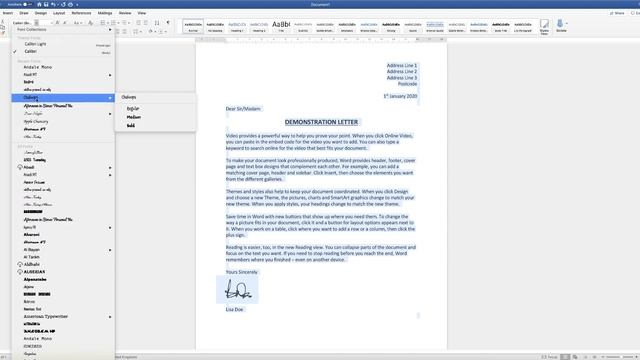Click the Share button
The height and width of the screenshot is (360, 640).
point(617,13)
